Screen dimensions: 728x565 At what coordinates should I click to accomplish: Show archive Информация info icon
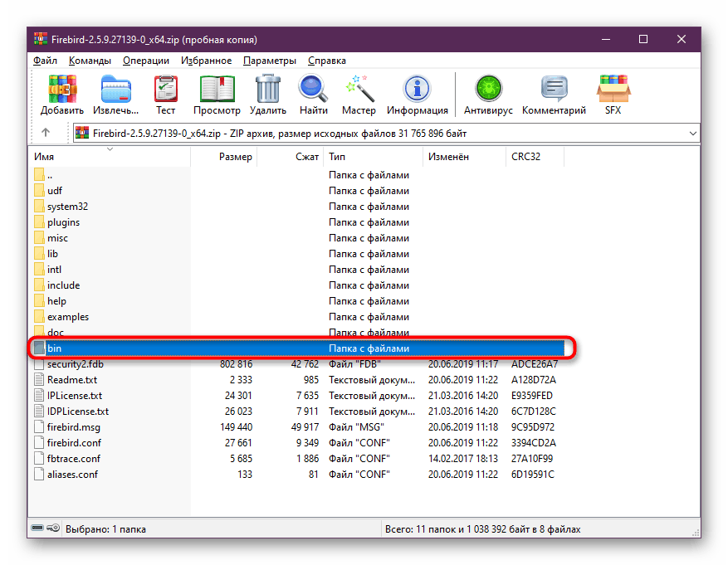click(x=417, y=89)
